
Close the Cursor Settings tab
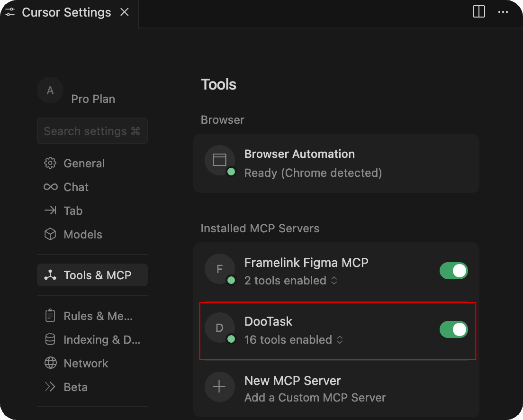[x=125, y=12]
